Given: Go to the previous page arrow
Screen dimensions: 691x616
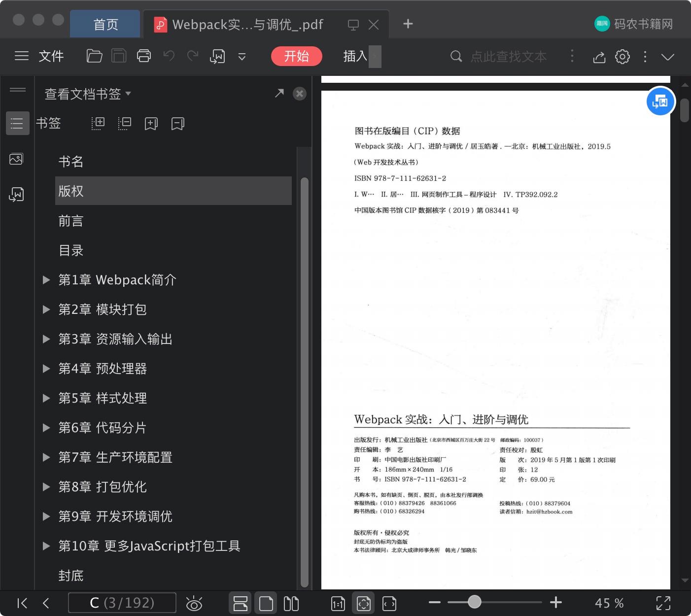Looking at the screenshot, I should [x=46, y=603].
